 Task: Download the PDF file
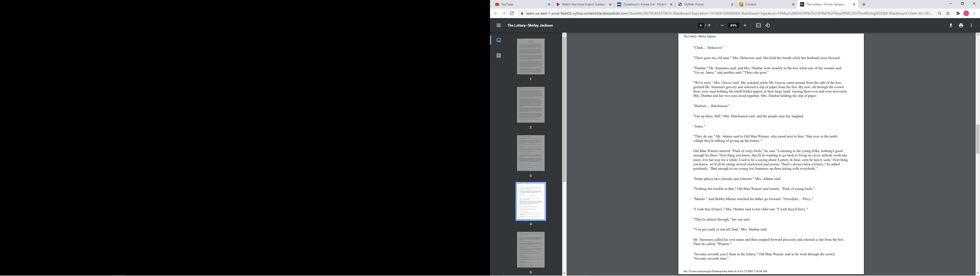point(951,26)
